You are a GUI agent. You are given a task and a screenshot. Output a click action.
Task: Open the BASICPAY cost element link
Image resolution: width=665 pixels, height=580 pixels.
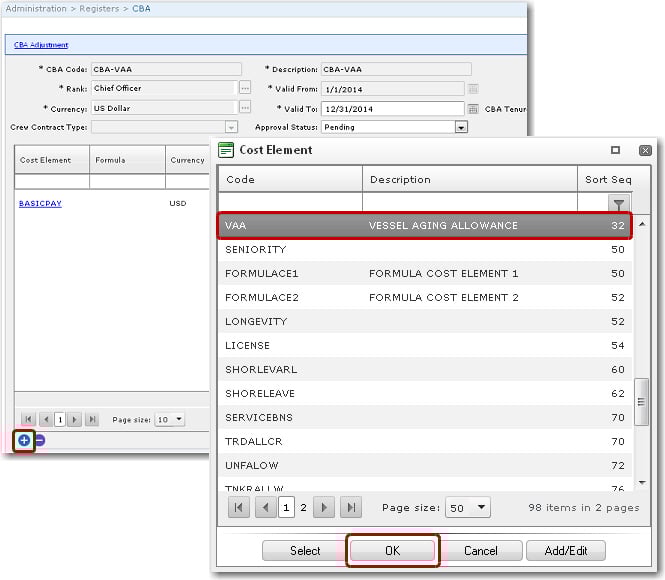click(40, 203)
